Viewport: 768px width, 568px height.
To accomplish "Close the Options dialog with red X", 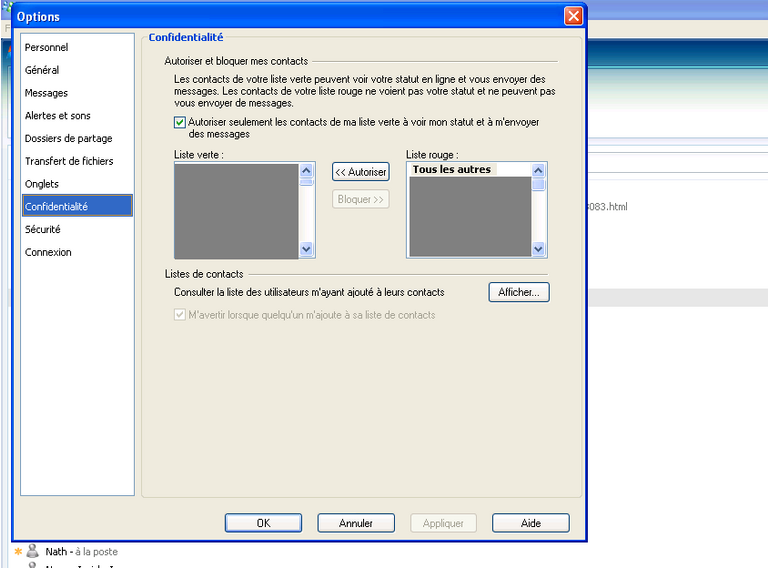I will pyautogui.click(x=574, y=16).
